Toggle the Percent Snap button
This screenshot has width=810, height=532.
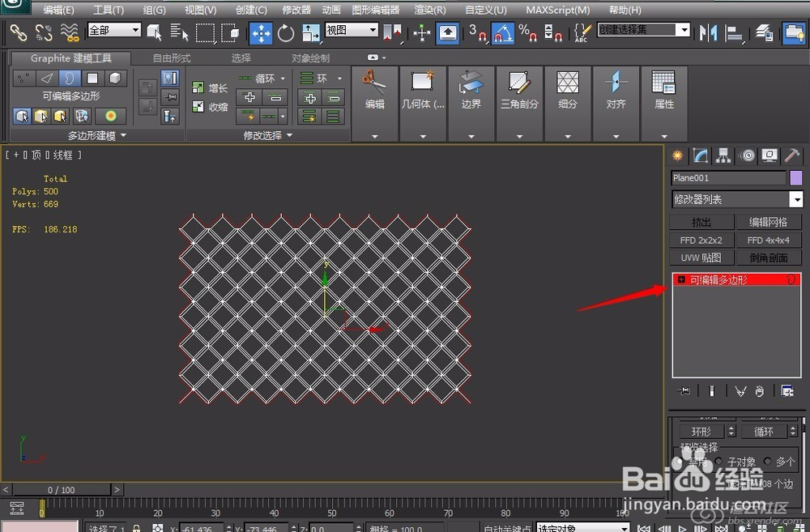[528, 33]
